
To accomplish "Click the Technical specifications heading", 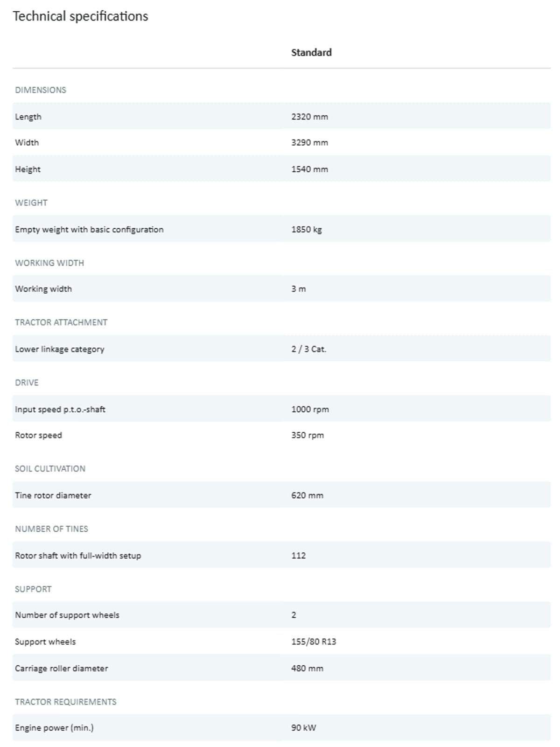I will [80, 16].
